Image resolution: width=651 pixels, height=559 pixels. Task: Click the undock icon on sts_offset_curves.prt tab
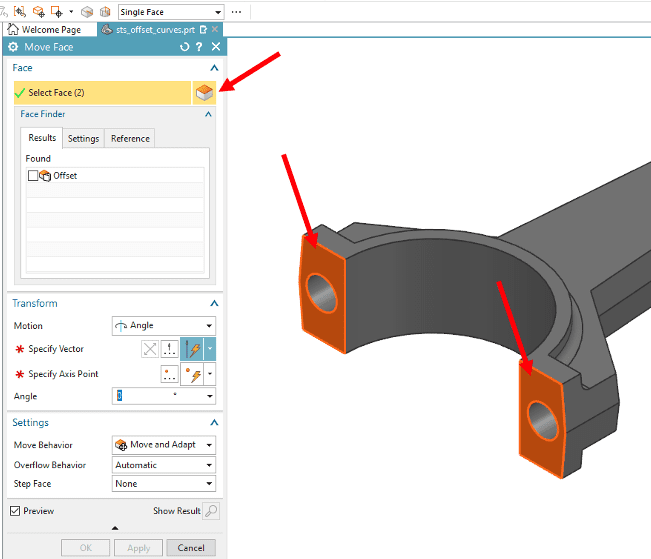coord(203,29)
